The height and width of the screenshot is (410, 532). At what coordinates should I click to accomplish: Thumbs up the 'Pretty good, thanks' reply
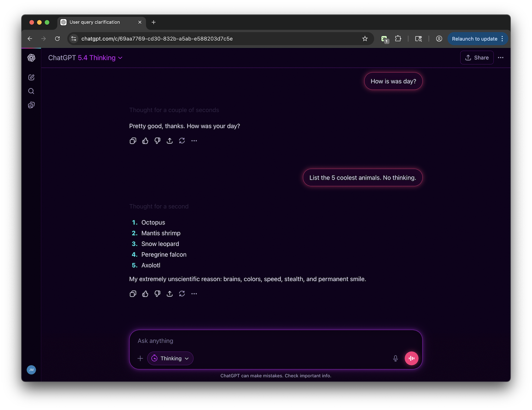pos(145,141)
